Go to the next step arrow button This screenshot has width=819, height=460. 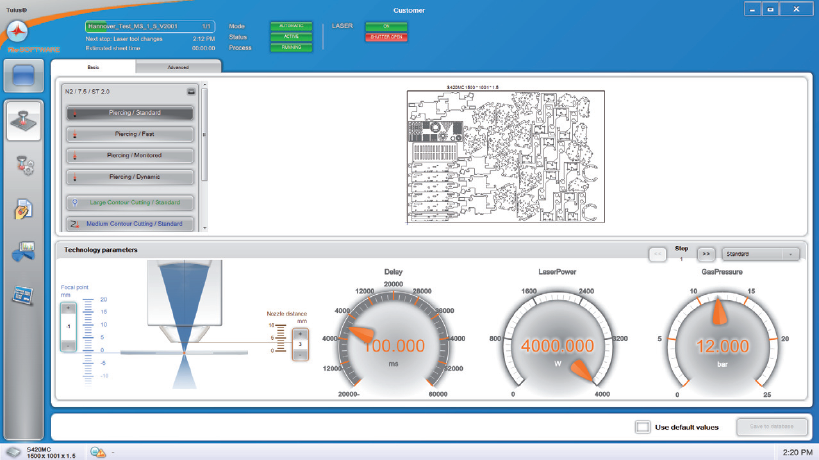coord(705,254)
